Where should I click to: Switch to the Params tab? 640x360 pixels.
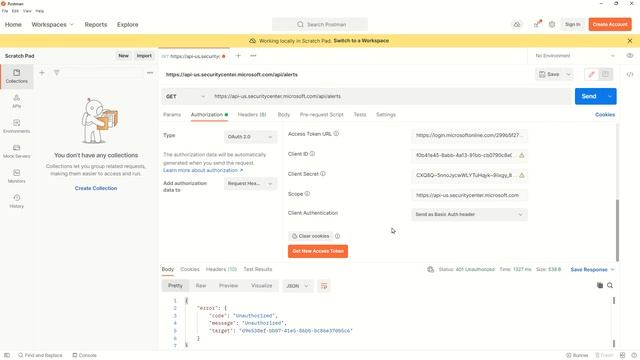pos(172,115)
